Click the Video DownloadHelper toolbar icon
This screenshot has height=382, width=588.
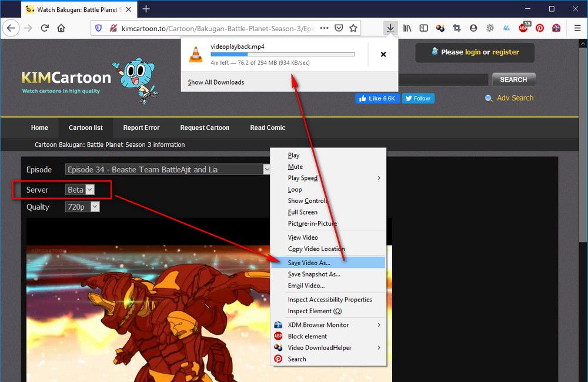[440, 28]
